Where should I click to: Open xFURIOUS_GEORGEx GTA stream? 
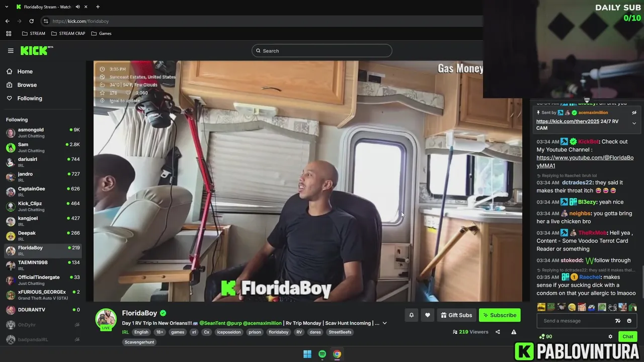[43, 295]
